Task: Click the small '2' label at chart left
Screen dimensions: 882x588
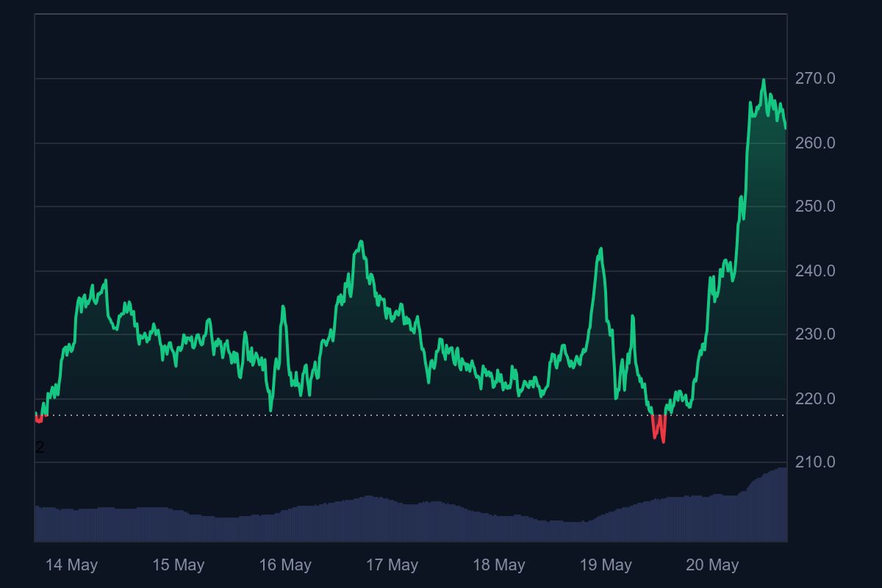Action: (40, 448)
